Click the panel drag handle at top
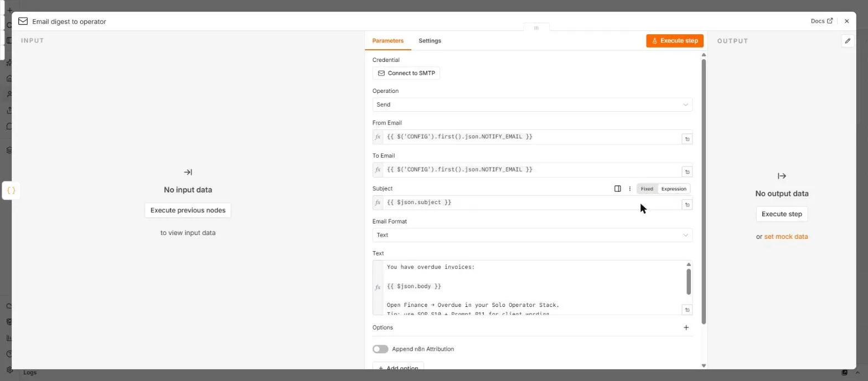Image resolution: width=868 pixels, height=381 pixels. coord(536,28)
